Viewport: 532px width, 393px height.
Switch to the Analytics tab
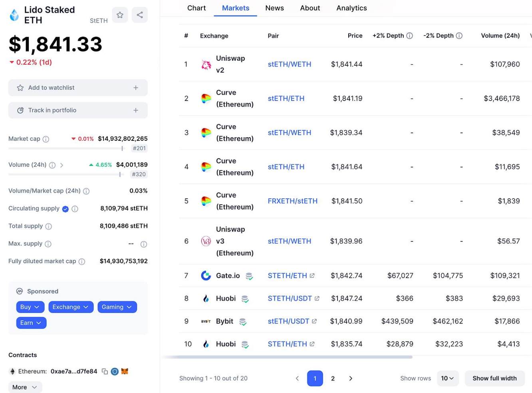point(351,8)
